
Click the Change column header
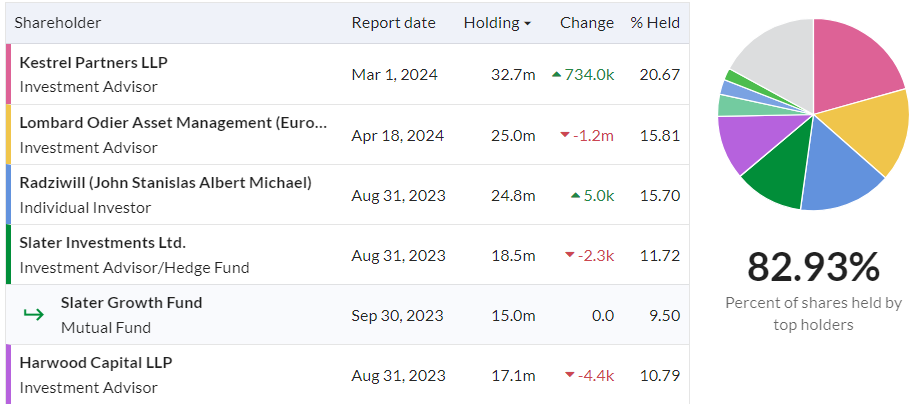click(587, 23)
